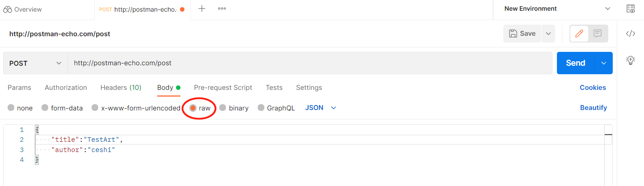Open the comments mode icon
The image size is (644, 186).
(x=598, y=34)
